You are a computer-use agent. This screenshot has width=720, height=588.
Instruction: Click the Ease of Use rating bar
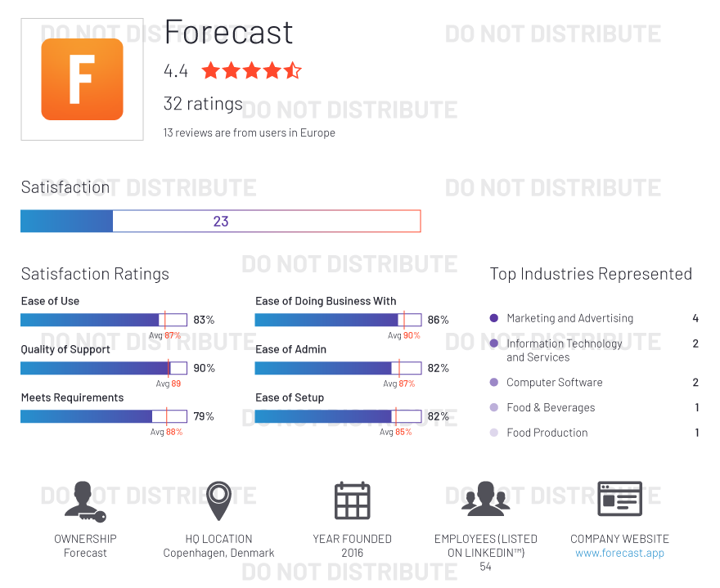[104, 320]
